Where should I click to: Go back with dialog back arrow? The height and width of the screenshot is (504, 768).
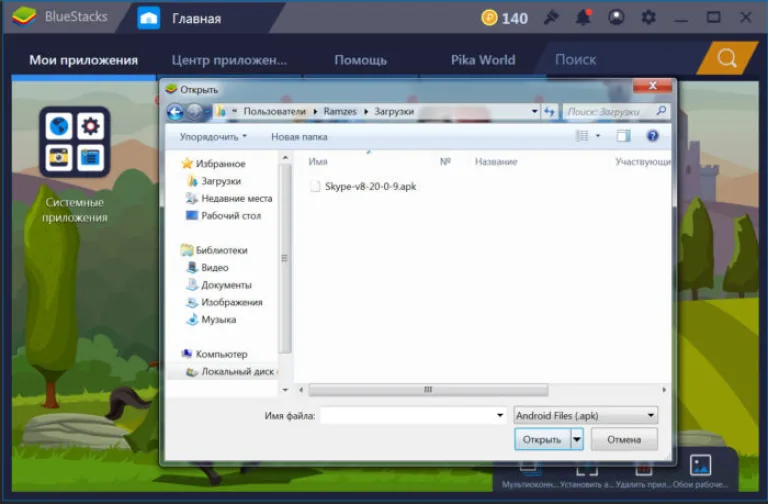(x=175, y=112)
